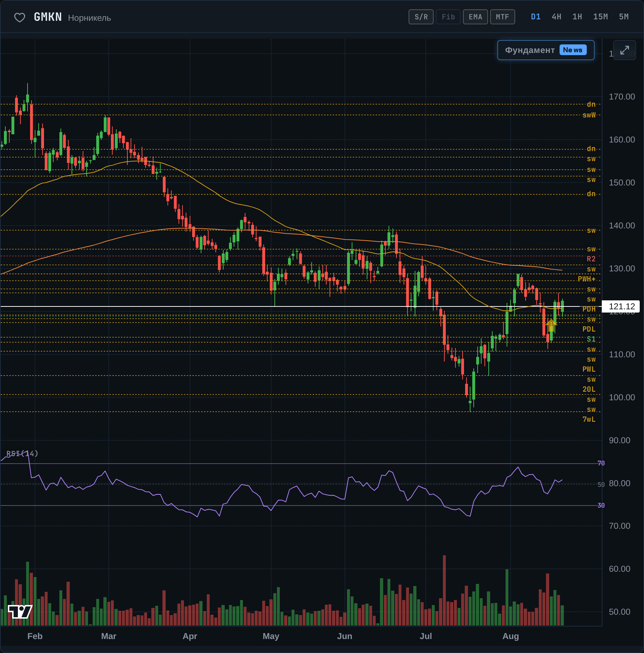This screenshot has height=653, width=644.
Task: Click the RSI 70 overbought level label
Action: point(601,463)
